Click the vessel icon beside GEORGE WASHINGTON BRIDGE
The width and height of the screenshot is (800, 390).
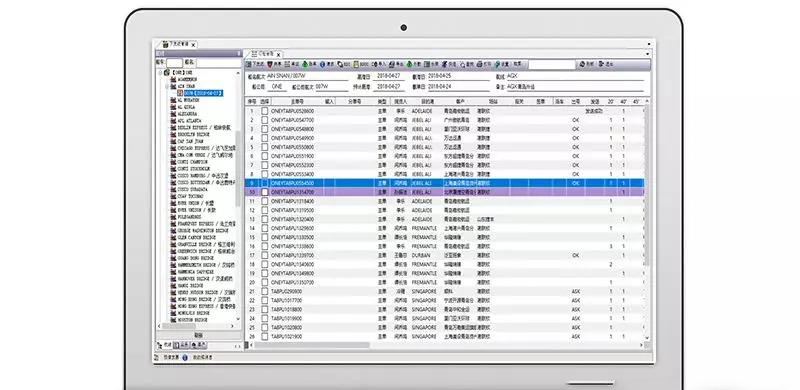tap(173, 231)
